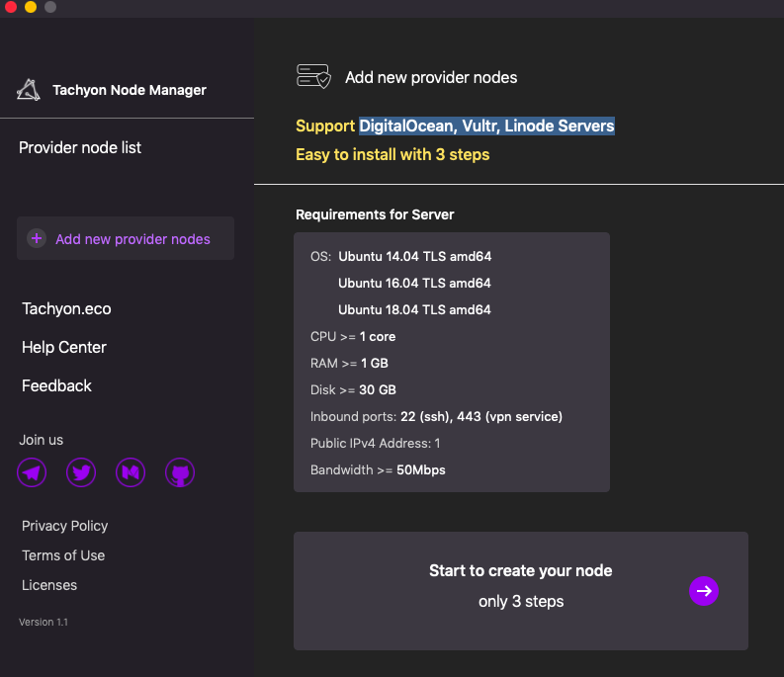The height and width of the screenshot is (677, 784).
Task: Click the plus icon beside Add new provider nodes
Action: [x=37, y=238]
